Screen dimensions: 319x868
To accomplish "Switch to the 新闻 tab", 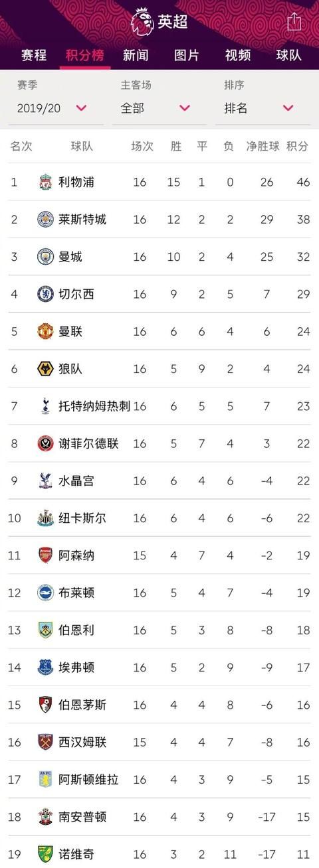I will (x=136, y=55).
